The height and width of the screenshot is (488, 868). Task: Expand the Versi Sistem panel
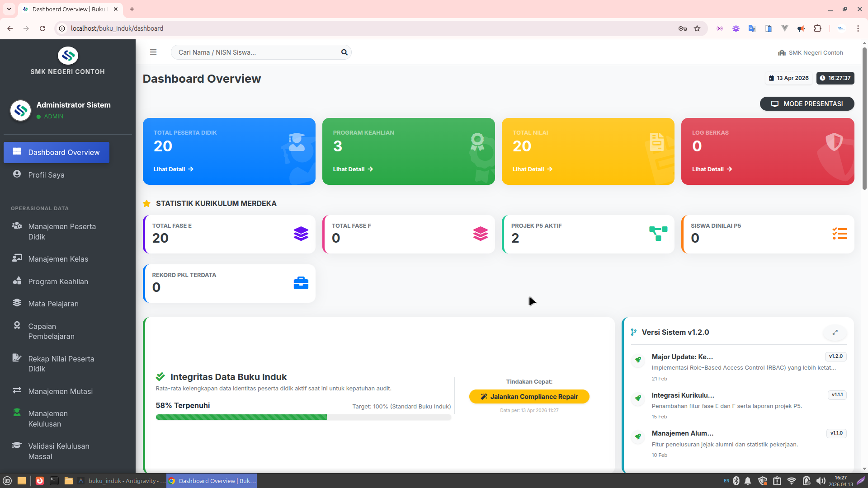tap(835, 333)
